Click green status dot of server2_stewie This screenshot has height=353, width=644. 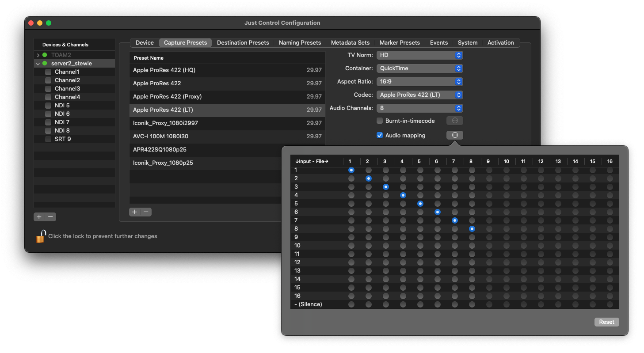[x=45, y=64]
